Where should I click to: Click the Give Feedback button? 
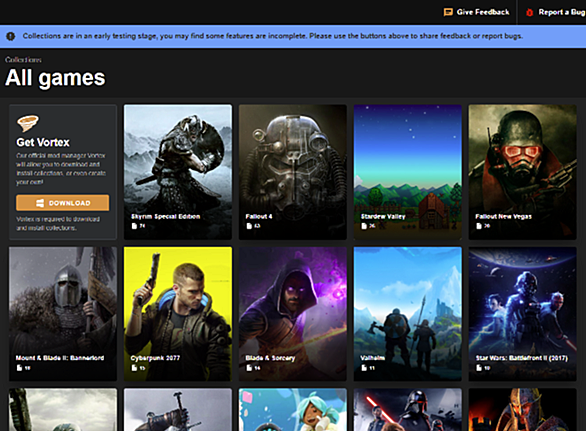476,12
